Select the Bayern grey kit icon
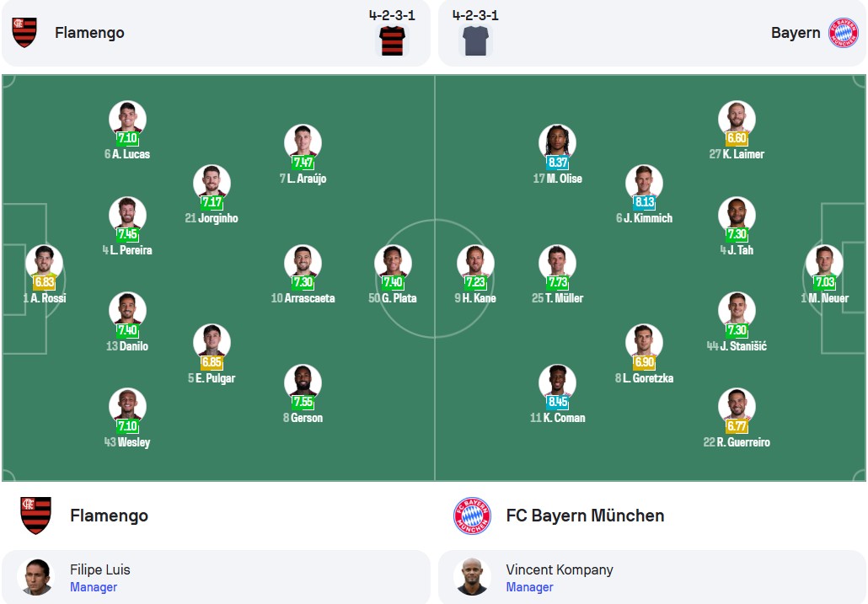Screen dimensions: 868x604 (475, 40)
